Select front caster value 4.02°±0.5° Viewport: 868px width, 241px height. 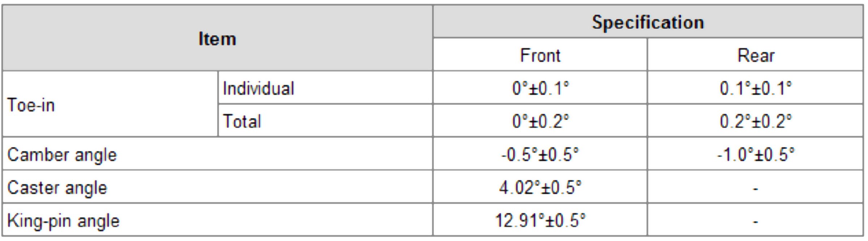(x=540, y=188)
